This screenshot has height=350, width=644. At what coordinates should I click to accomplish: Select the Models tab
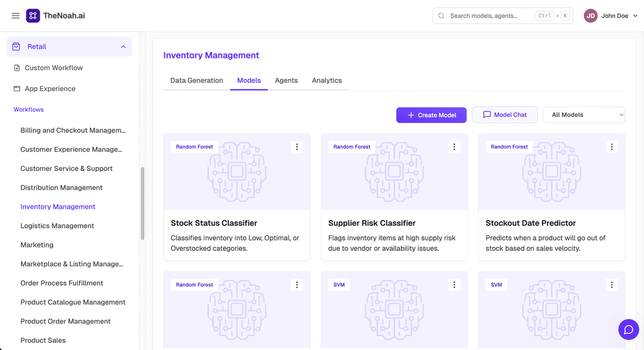coord(249,80)
